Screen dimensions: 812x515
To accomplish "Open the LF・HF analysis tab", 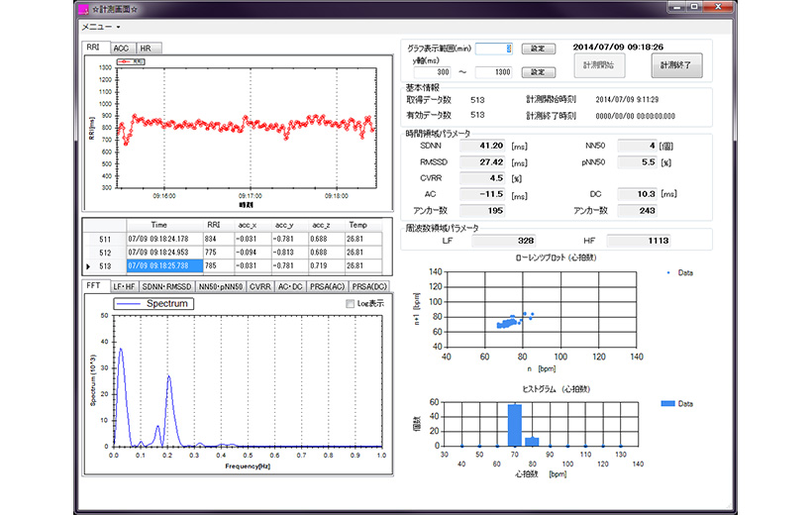I will pyautogui.click(x=124, y=286).
